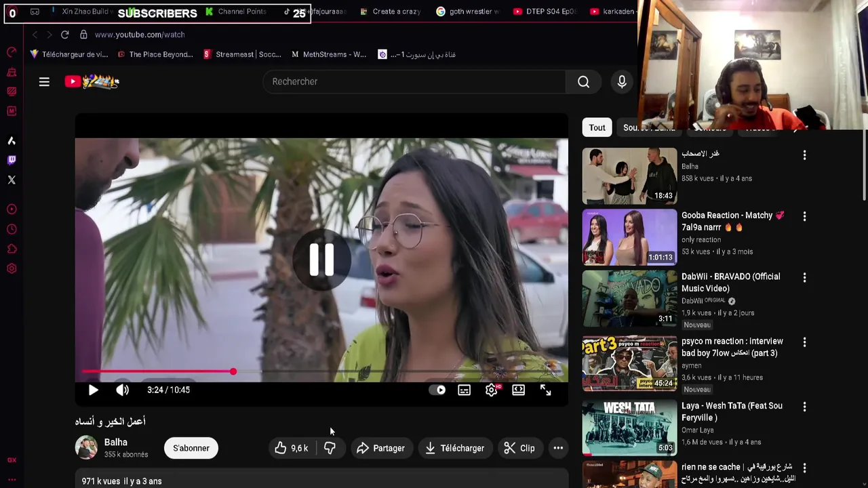Click the S'abonner subscribe button
Viewport: 868px width, 488px height.
(191, 448)
